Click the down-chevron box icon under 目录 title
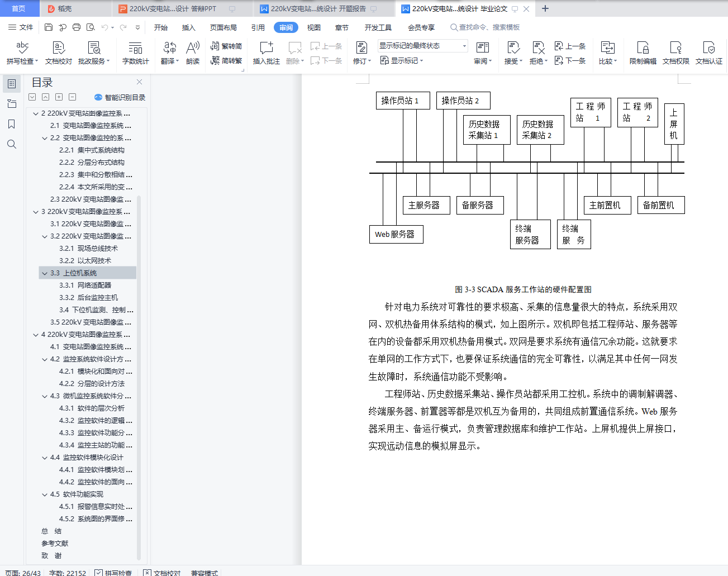This screenshot has width=728, height=576. click(32, 97)
